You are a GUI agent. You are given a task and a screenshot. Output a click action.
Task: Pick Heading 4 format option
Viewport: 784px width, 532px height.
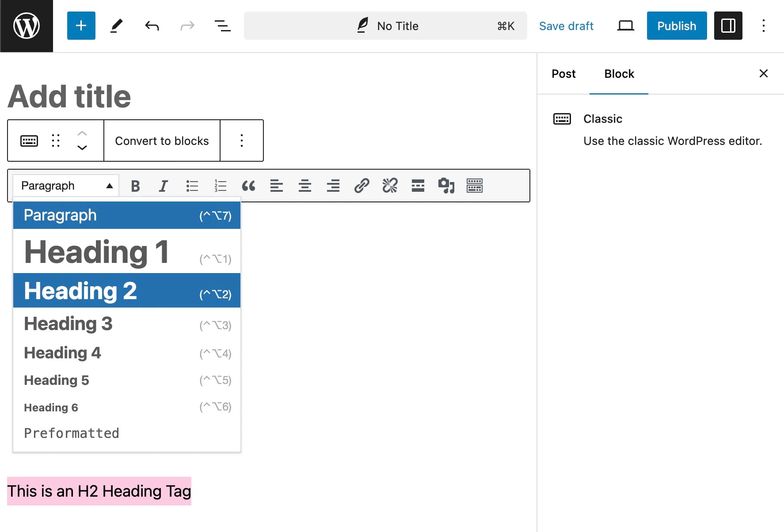click(127, 353)
